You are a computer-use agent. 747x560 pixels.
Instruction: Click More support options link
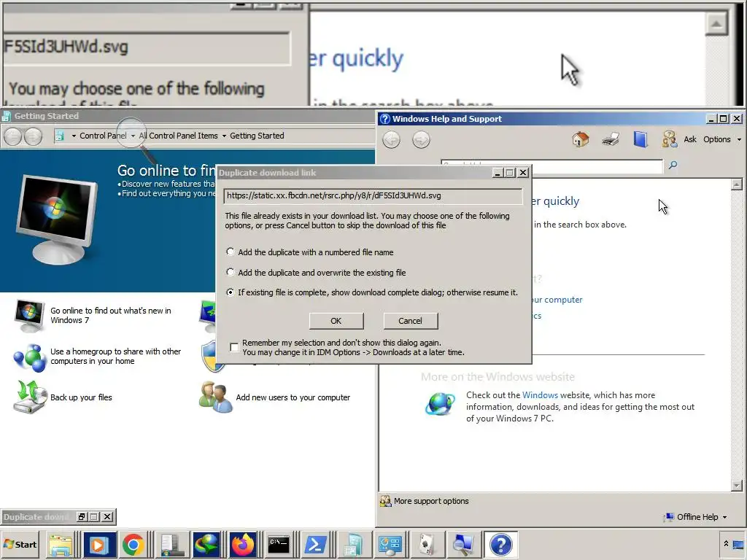click(x=431, y=501)
